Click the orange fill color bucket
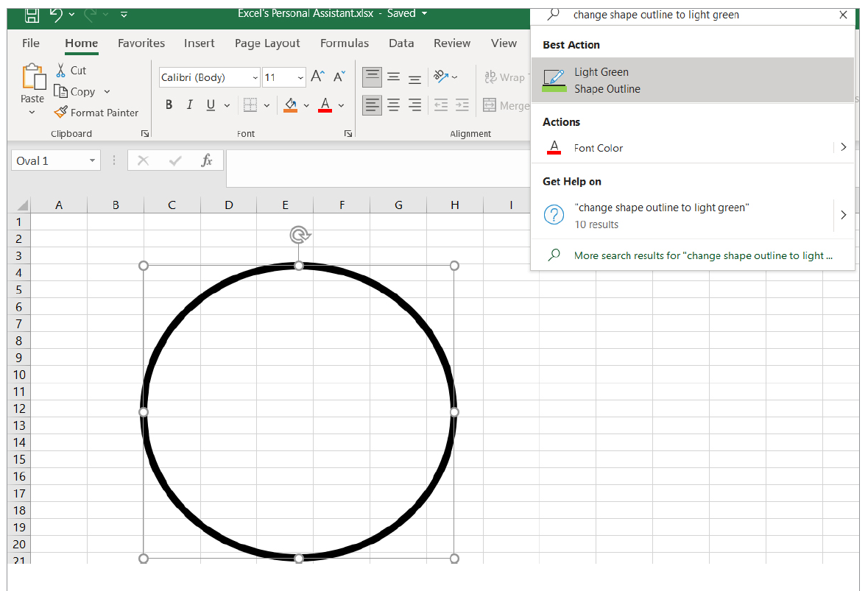Screen dimensions: 868x591 click(x=291, y=105)
